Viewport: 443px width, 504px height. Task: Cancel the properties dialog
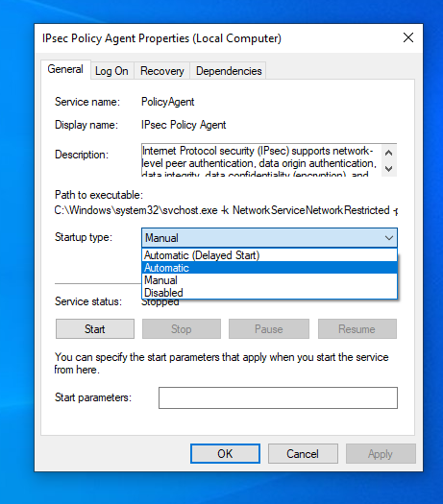[x=303, y=453]
